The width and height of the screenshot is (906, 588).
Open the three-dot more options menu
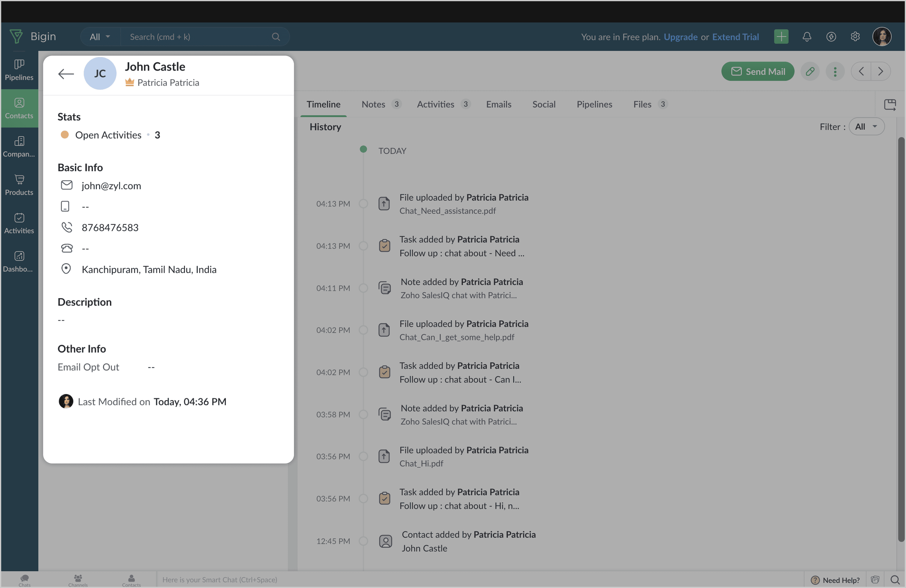pyautogui.click(x=835, y=72)
